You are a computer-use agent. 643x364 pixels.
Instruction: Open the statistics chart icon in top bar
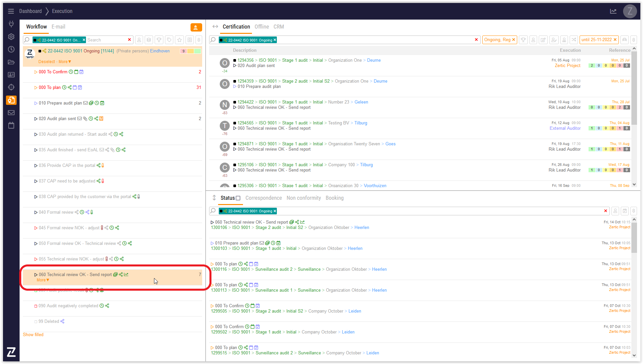tap(613, 11)
